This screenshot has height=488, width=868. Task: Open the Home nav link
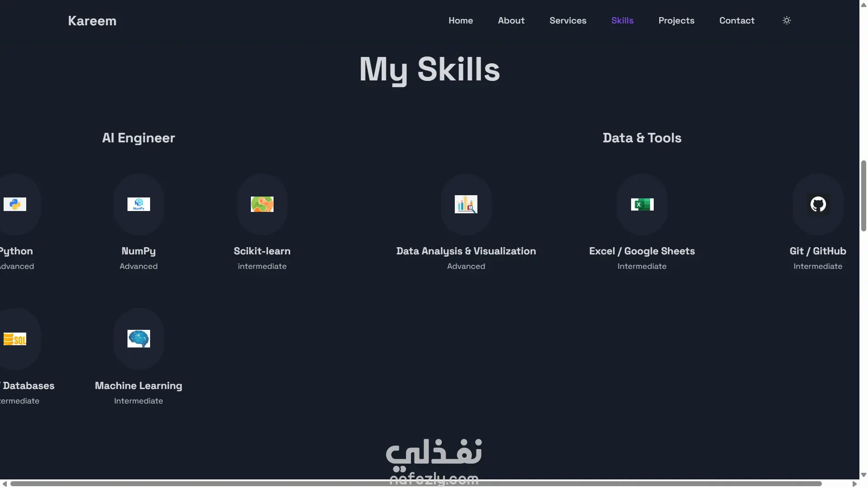click(461, 20)
